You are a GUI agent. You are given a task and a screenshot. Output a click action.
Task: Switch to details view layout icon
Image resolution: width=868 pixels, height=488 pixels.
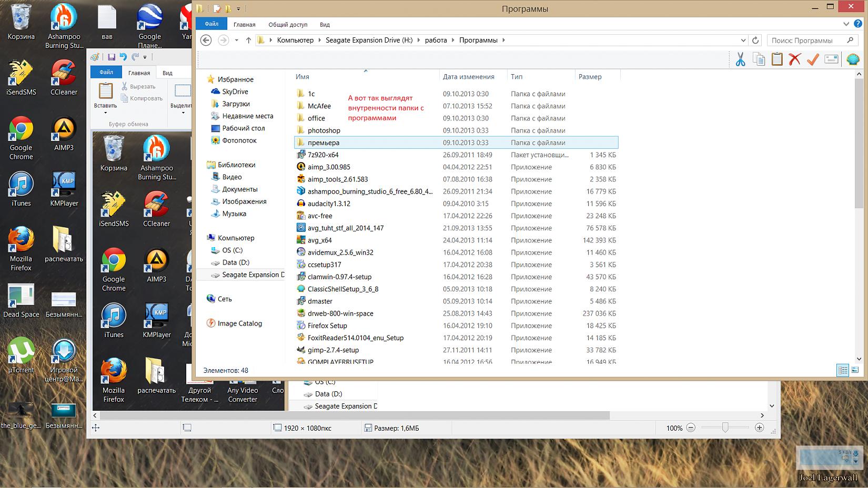click(x=842, y=370)
